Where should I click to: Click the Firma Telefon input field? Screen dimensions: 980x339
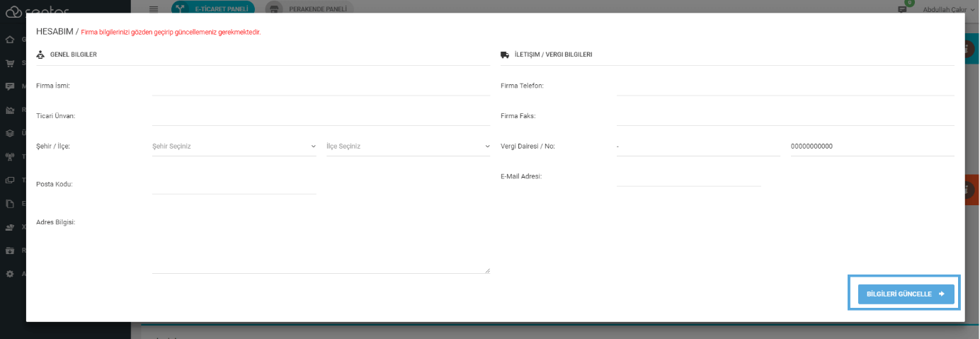tap(785, 86)
